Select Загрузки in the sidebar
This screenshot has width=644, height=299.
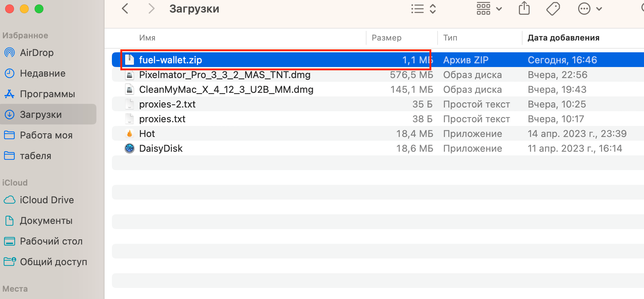(48, 115)
